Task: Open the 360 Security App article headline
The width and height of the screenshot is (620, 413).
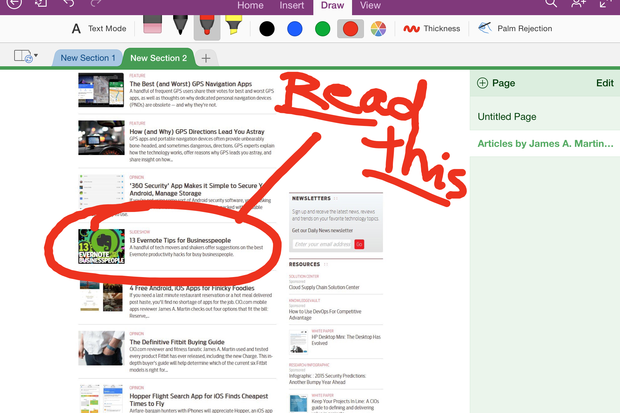Action: click(x=196, y=189)
